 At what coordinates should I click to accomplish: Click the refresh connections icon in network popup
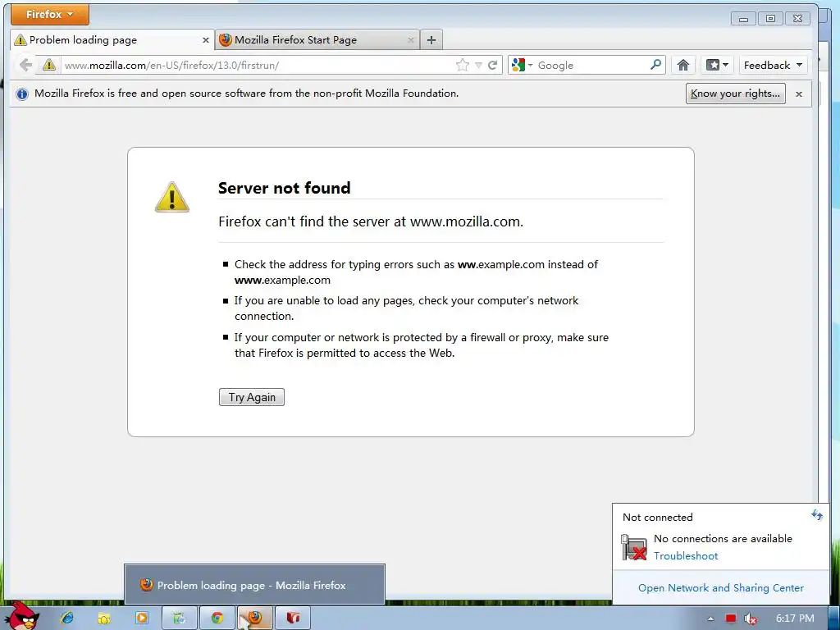(816, 515)
